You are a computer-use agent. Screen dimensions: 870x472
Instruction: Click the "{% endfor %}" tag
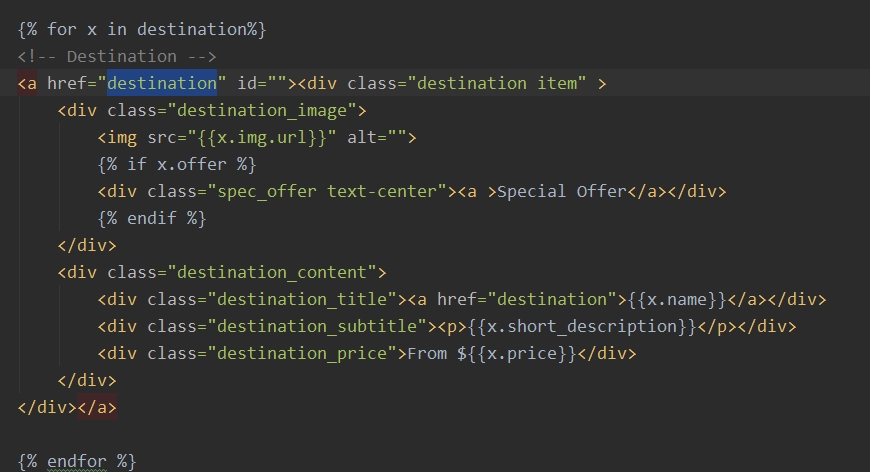coord(77,461)
